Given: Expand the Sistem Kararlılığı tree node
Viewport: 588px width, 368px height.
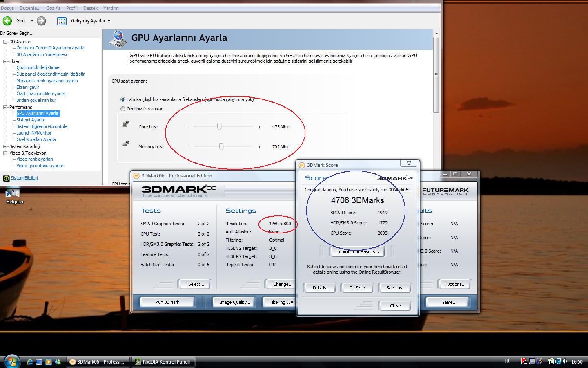Looking at the screenshot, I should coord(5,146).
